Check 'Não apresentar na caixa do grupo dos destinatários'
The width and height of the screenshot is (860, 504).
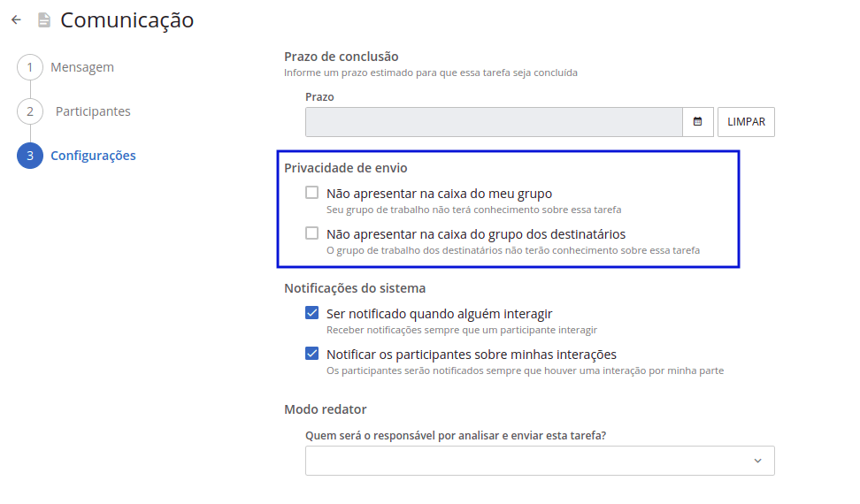(x=311, y=233)
